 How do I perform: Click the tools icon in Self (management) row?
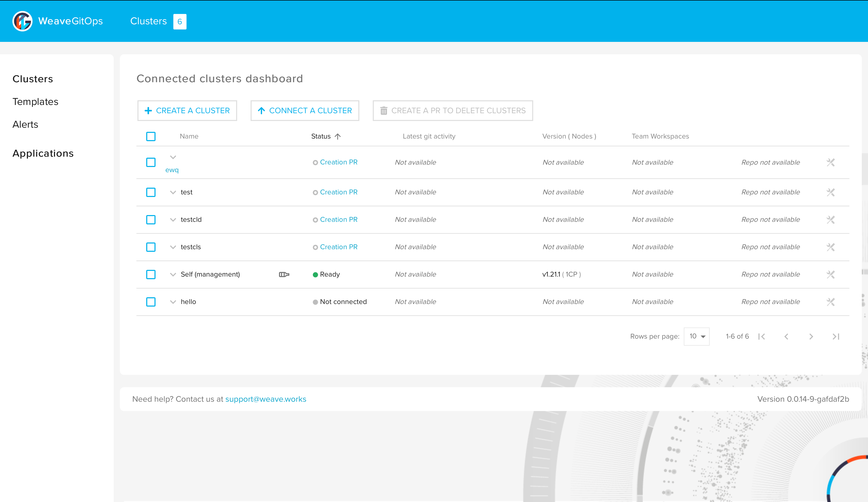(x=831, y=275)
